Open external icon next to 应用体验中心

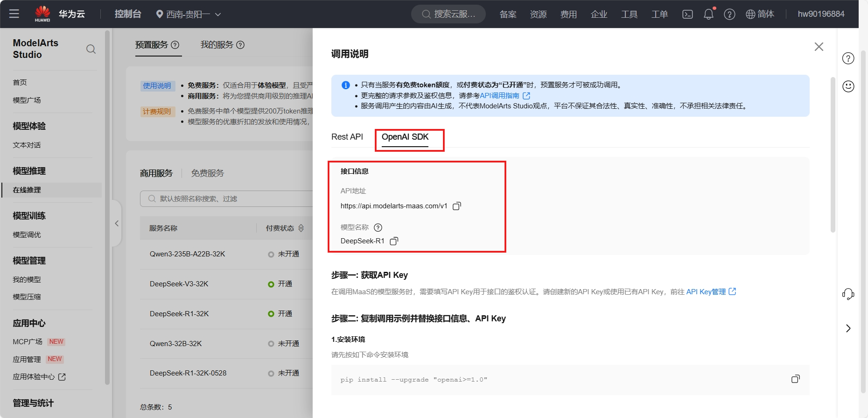pyautogui.click(x=62, y=377)
